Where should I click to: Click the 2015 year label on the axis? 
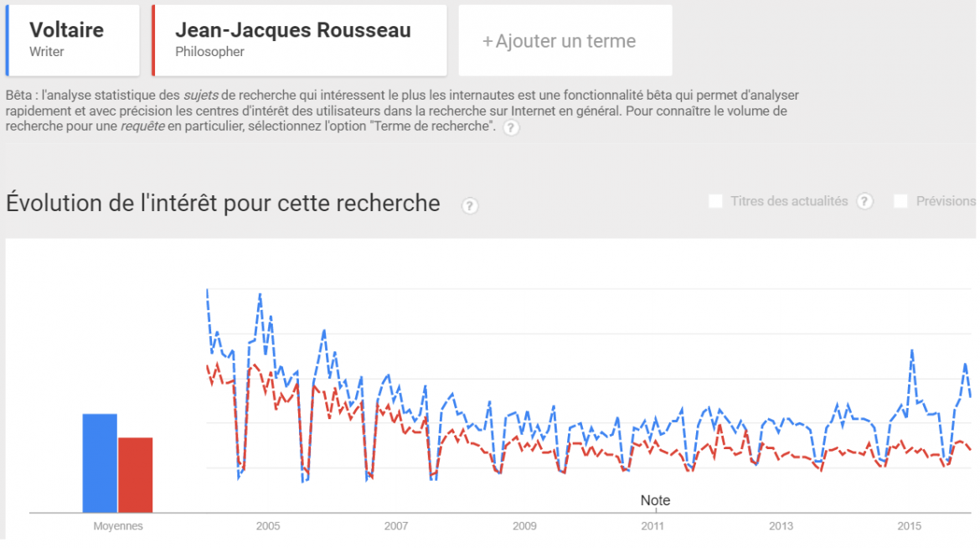click(x=909, y=526)
